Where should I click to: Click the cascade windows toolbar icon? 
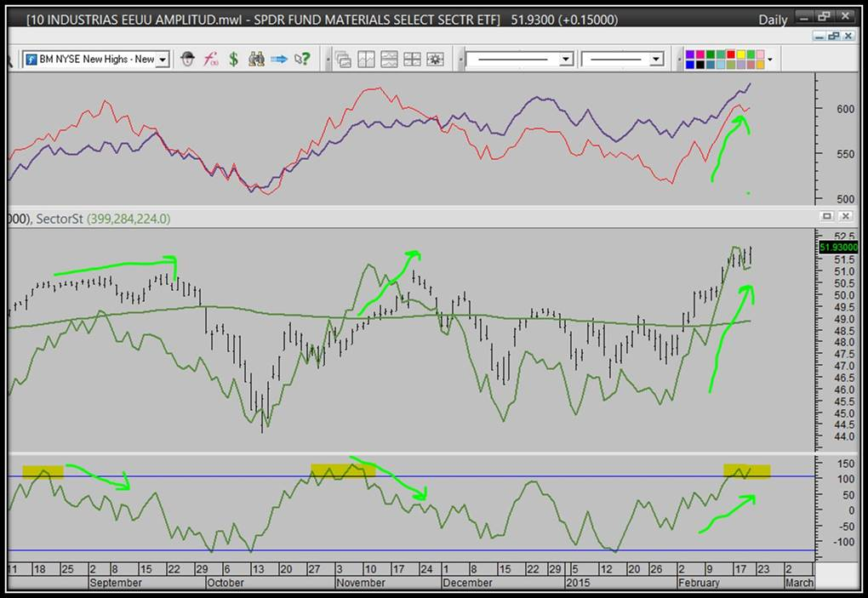344,60
